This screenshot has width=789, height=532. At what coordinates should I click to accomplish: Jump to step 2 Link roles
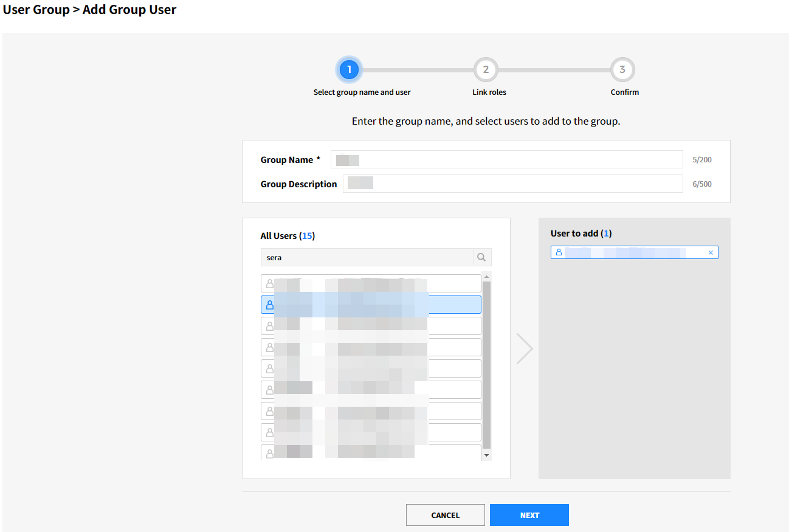(486, 70)
